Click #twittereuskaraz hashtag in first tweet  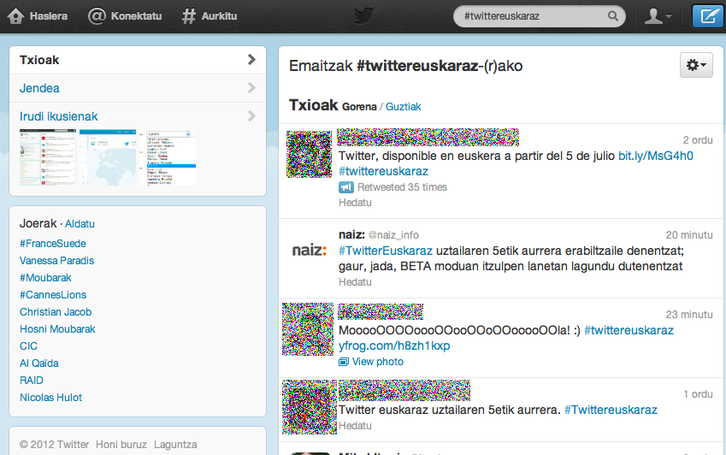[383, 171]
